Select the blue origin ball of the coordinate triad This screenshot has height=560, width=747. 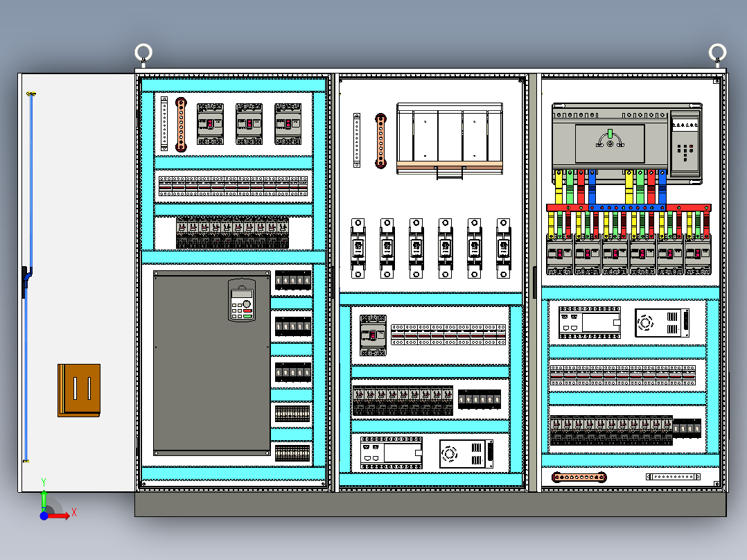pos(44,516)
